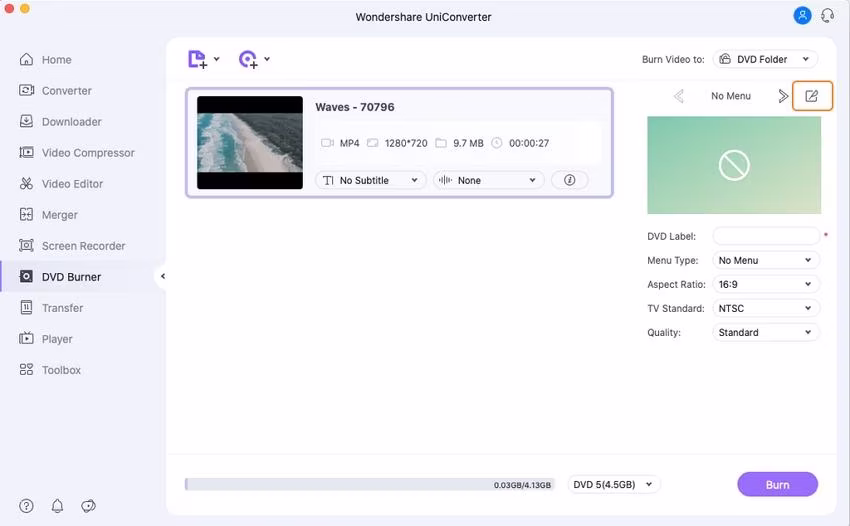The image size is (850, 526).
Task: Select DVD Burner in the sidebar
Action: pos(60,277)
